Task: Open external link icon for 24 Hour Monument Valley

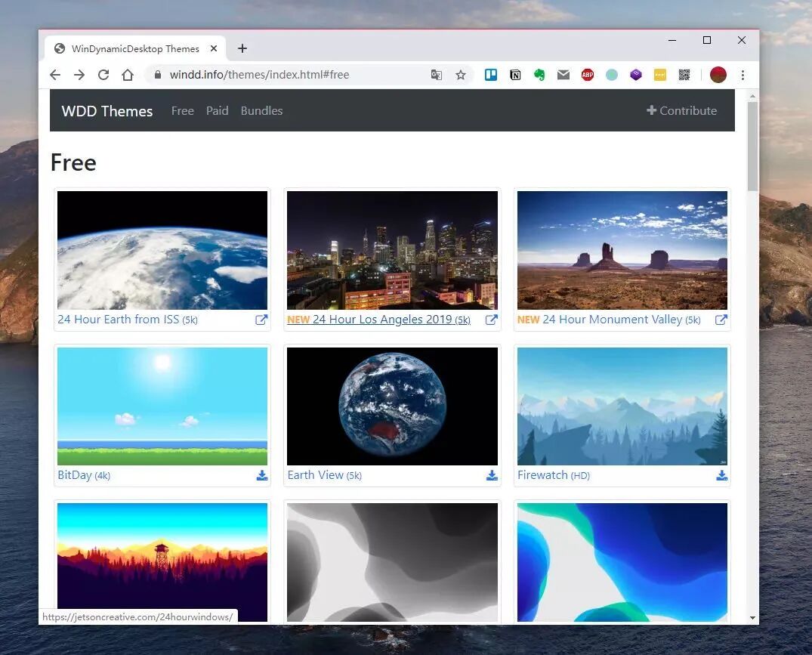Action: click(x=721, y=320)
